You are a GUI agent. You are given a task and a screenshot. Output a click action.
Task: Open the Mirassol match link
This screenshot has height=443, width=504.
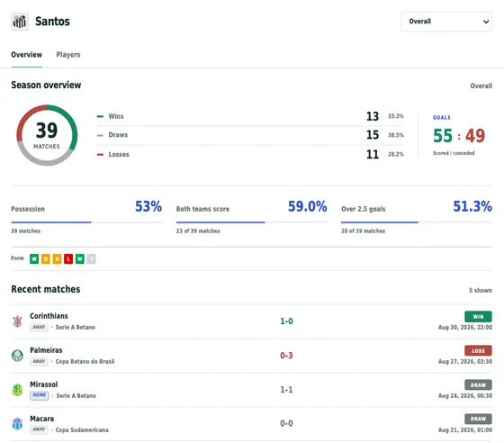point(251,390)
